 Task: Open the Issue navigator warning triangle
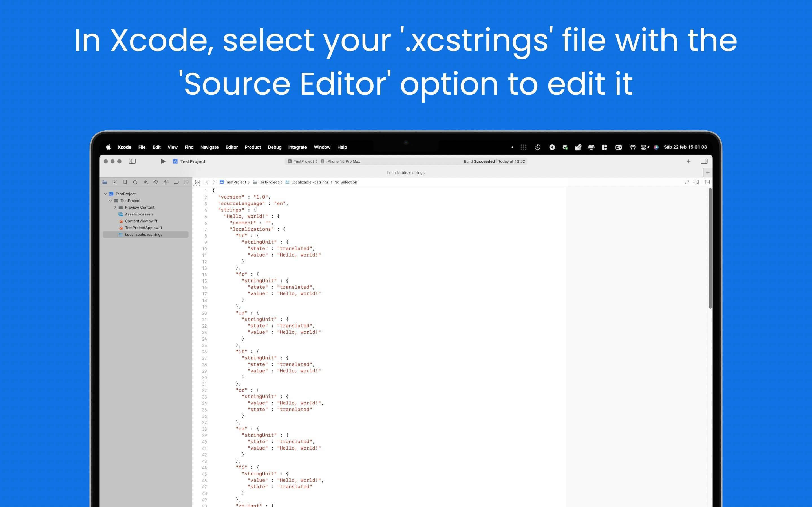tap(145, 182)
